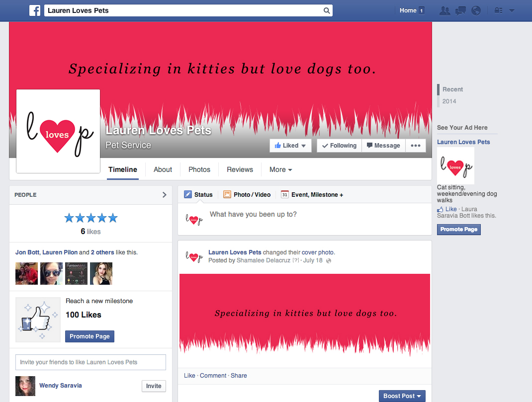Select the Photo / Video composer tab
532x402 pixels.
click(247, 195)
